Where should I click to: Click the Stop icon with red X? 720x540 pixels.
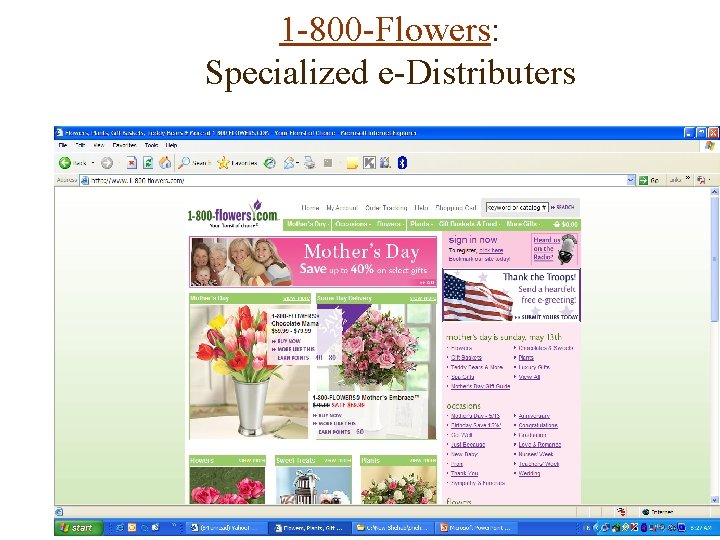131,163
